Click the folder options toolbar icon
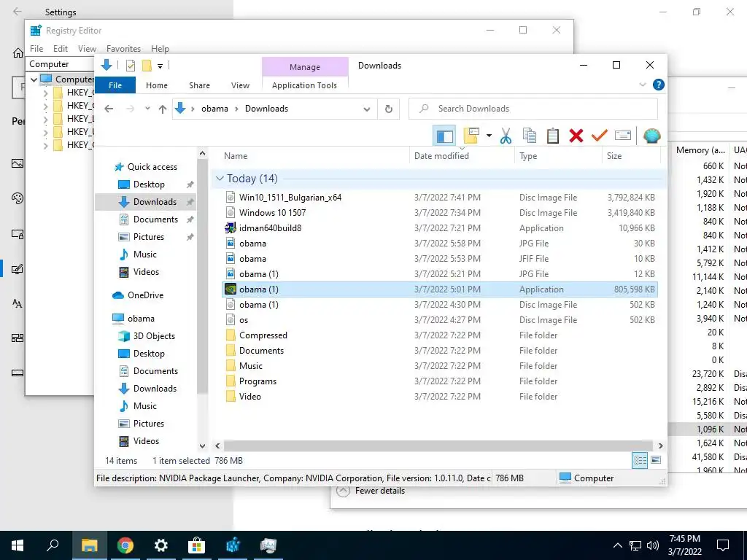The height and width of the screenshot is (560, 747). point(471,136)
